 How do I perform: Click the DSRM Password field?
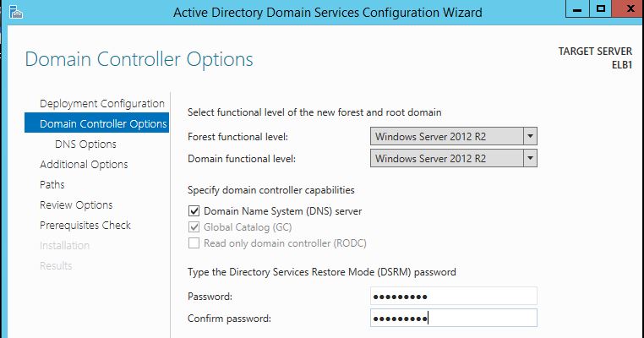coord(454,296)
